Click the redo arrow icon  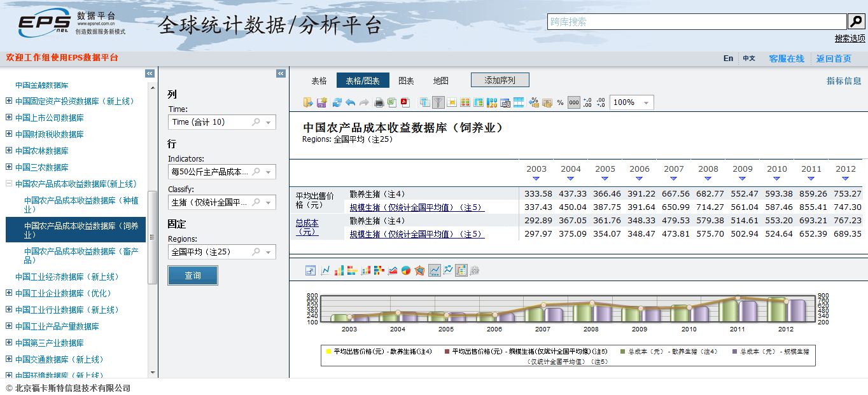click(364, 102)
